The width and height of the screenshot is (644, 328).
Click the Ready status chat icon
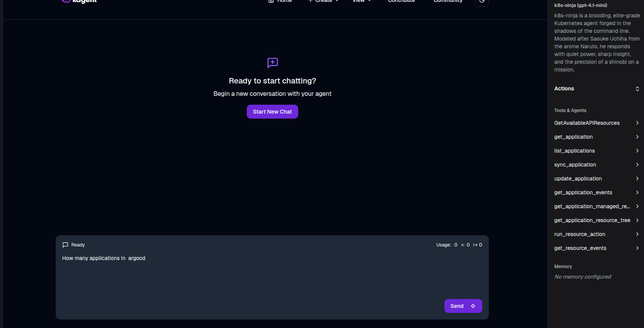click(x=65, y=245)
